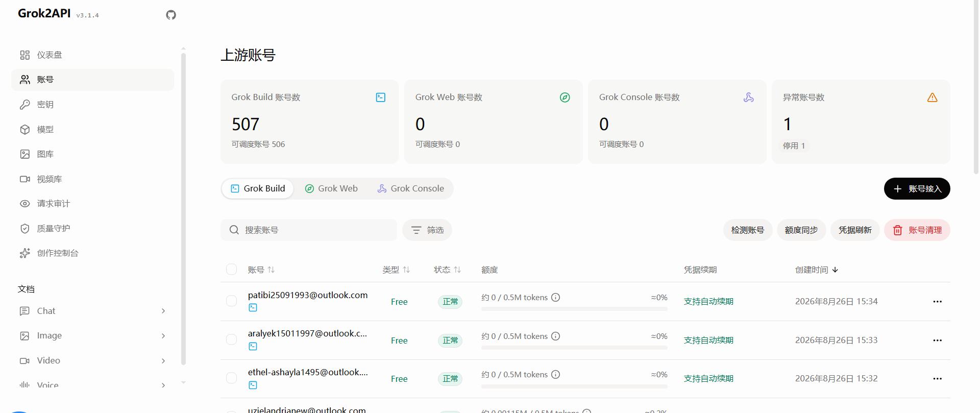
Task: Open the 筛选 filter dropdown
Action: coord(427,230)
